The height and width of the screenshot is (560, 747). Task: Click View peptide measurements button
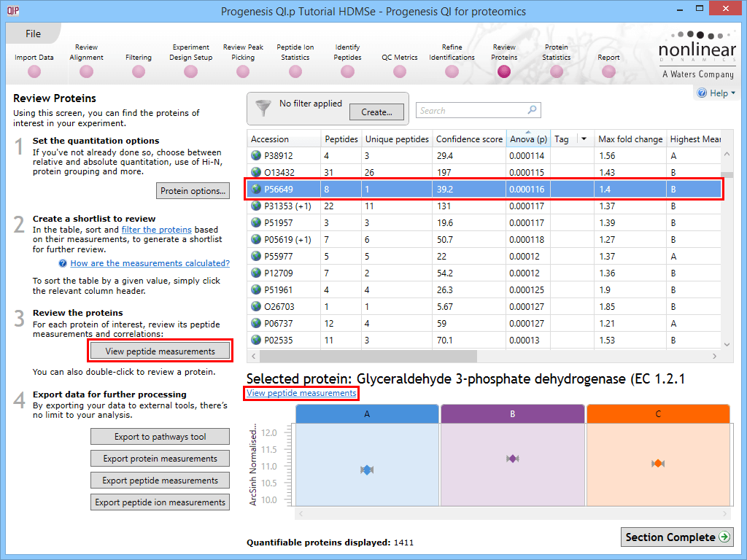tap(160, 351)
